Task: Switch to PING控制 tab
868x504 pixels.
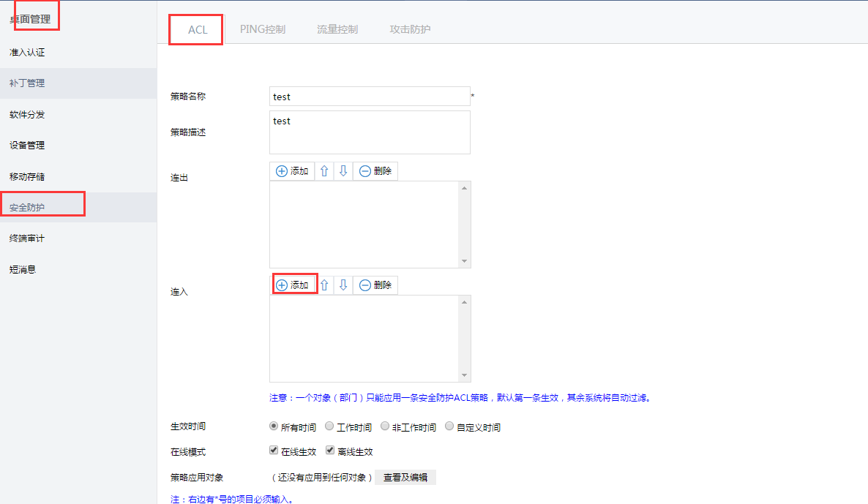Action: coord(263,29)
